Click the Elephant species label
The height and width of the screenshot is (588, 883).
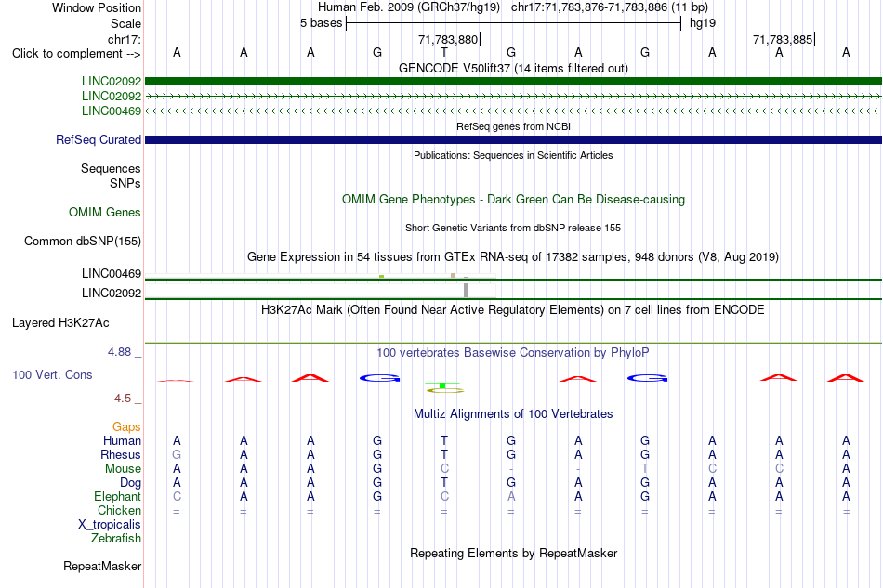[x=117, y=496]
